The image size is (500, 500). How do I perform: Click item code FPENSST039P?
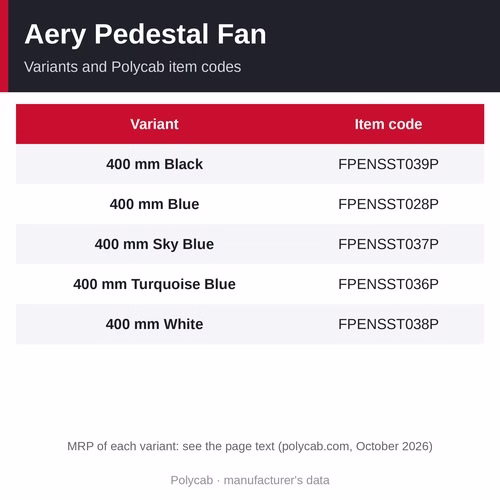click(x=388, y=164)
